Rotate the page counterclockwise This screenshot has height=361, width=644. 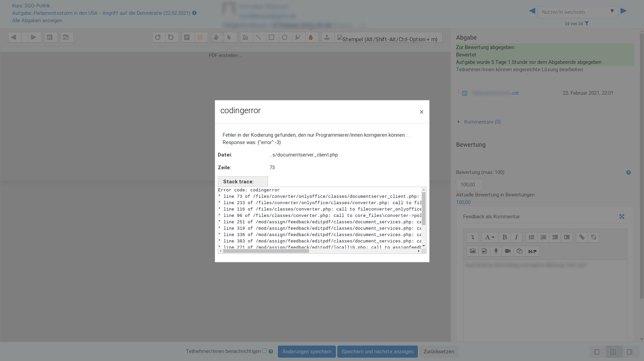158,37
